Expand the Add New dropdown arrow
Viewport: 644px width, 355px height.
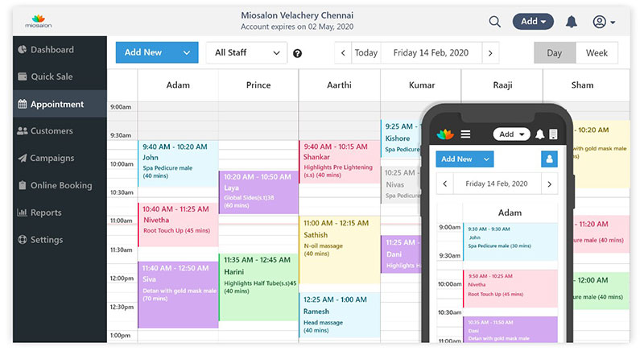(187, 52)
